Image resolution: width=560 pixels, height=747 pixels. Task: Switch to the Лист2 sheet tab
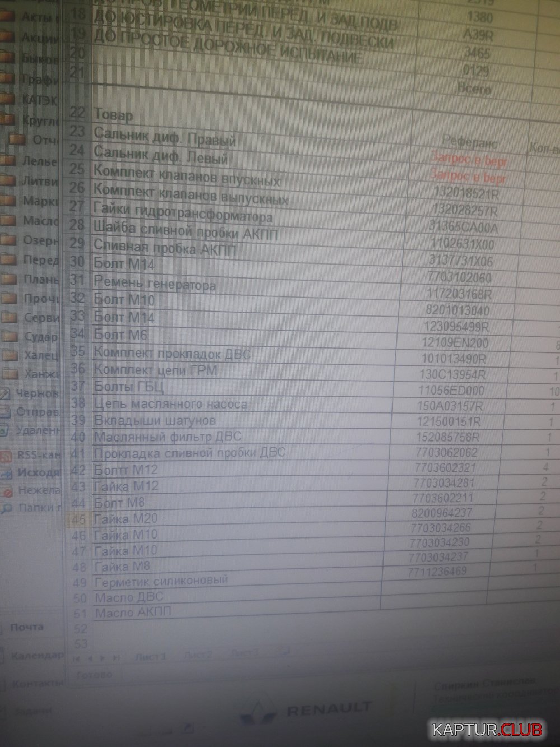point(198,654)
